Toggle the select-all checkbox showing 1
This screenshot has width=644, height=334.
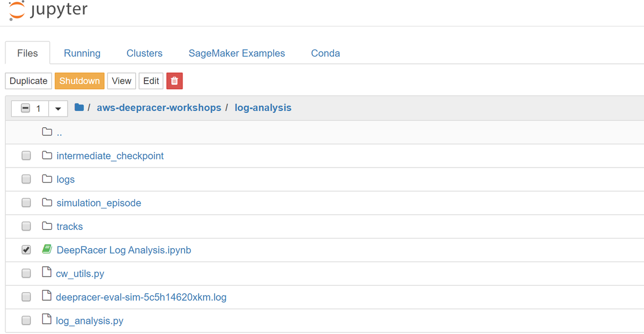coord(25,108)
